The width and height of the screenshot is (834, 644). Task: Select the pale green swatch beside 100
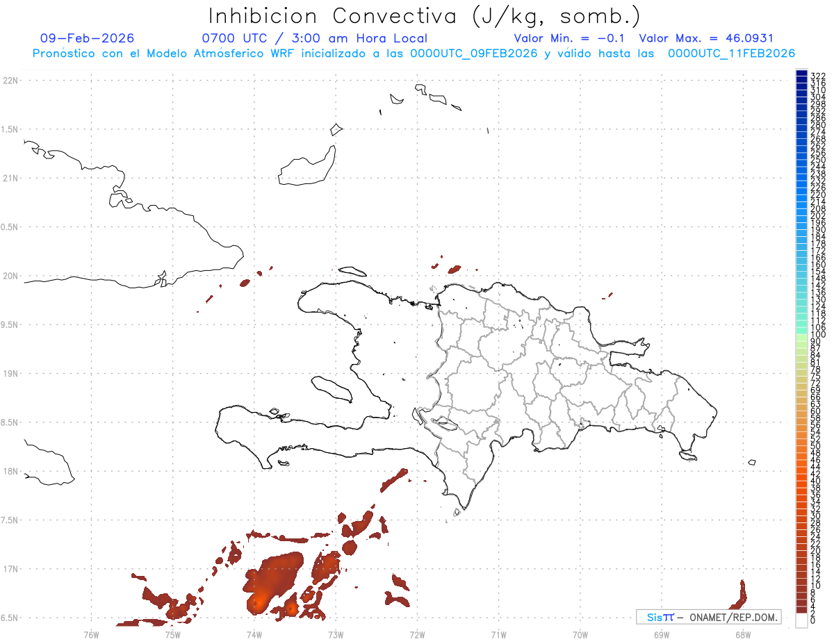tap(801, 336)
